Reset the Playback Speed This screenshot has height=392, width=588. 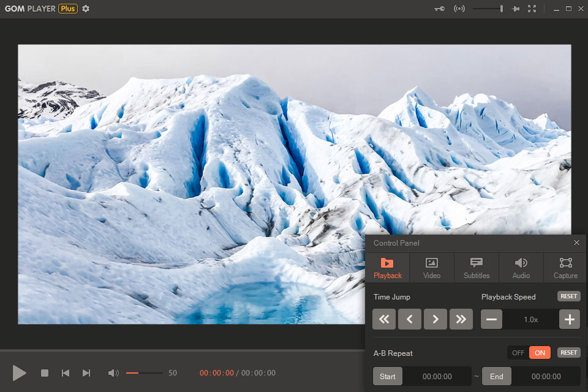[569, 296]
